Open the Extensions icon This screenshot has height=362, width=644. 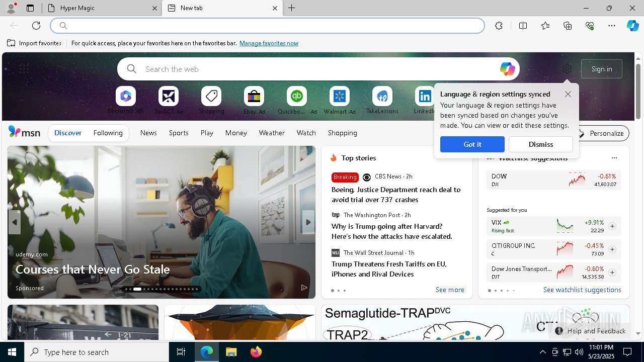(499, 26)
